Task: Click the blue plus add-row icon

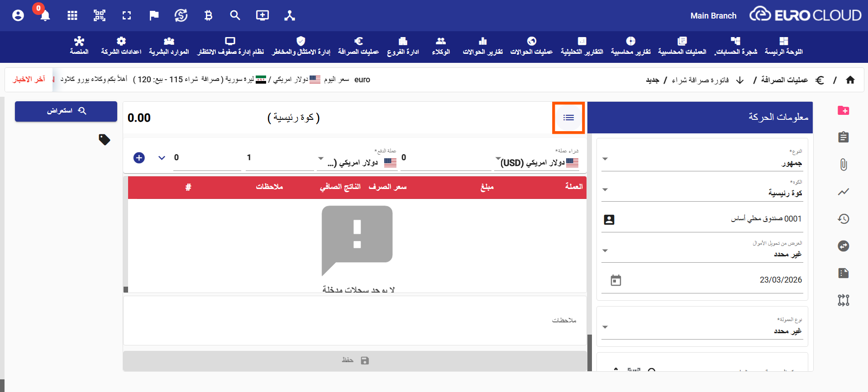Action: 139,158
